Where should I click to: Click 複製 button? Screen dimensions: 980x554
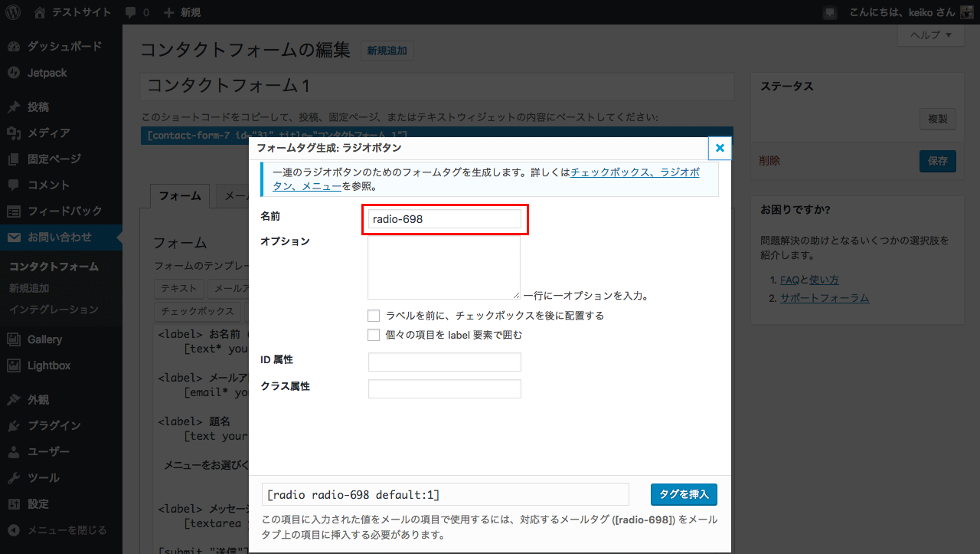938,119
